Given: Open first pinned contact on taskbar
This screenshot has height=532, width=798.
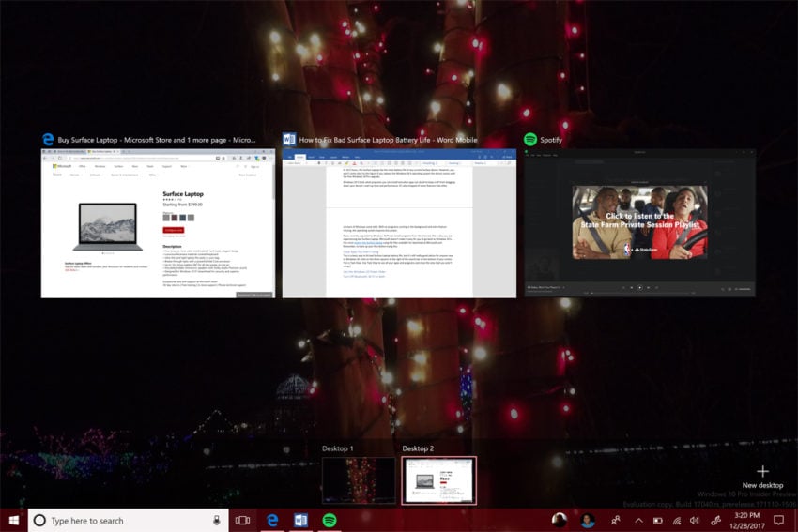Looking at the screenshot, I should pos(560,520).
